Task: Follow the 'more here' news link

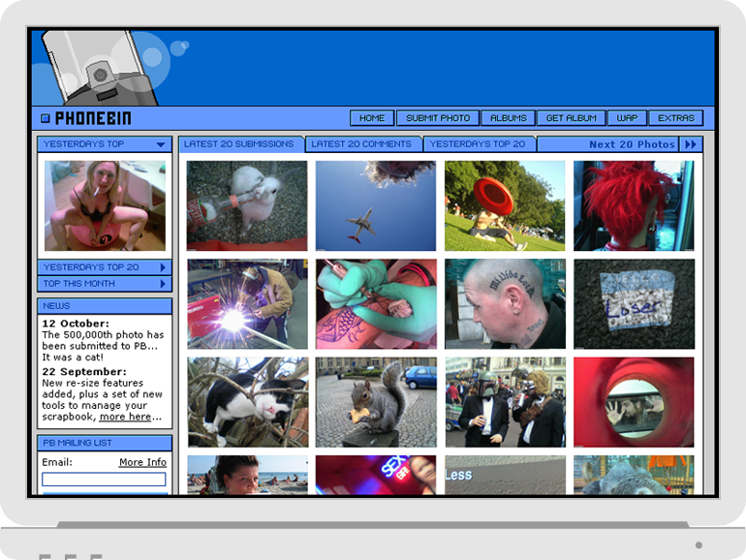Action: pyautogui.click(x=125, y=417)
